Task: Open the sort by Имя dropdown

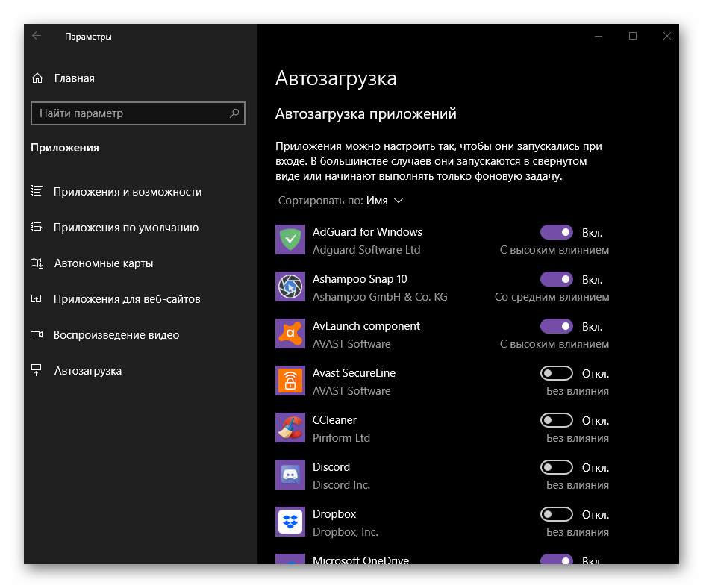Action: (384, 201)
